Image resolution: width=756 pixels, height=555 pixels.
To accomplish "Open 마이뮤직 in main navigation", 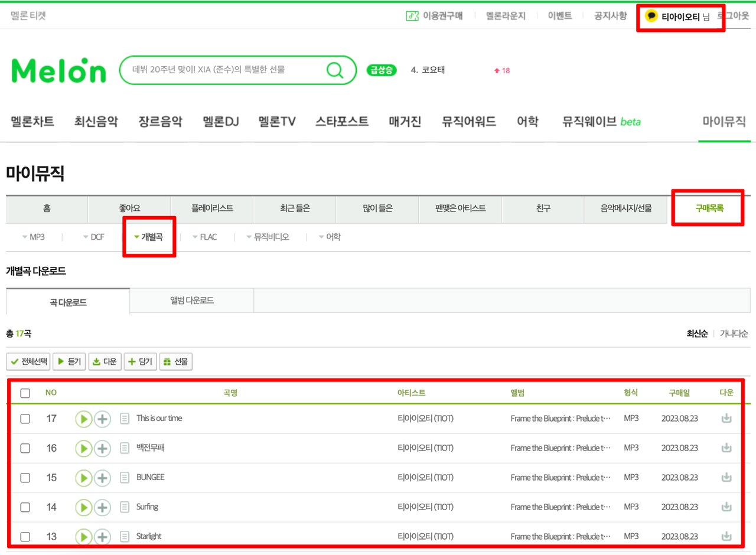I will click(724, 122).
